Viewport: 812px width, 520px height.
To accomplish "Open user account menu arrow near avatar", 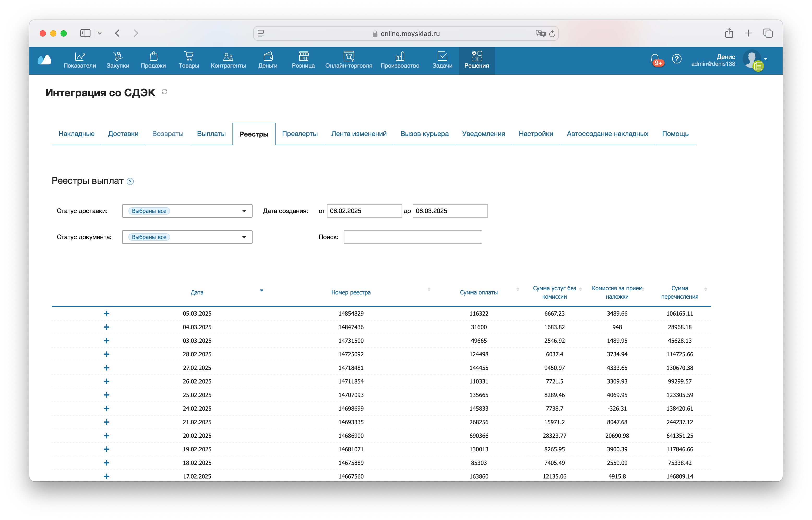I will click(765, 59).
